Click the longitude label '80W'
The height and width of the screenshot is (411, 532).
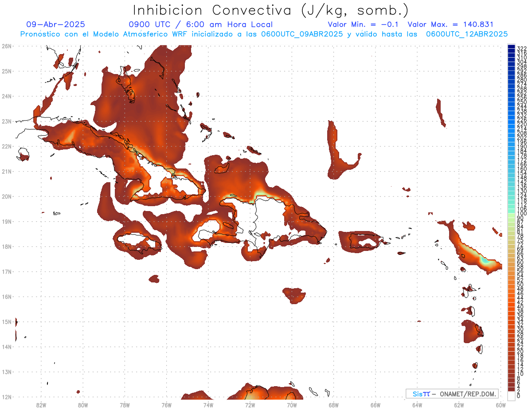[83, 405]
